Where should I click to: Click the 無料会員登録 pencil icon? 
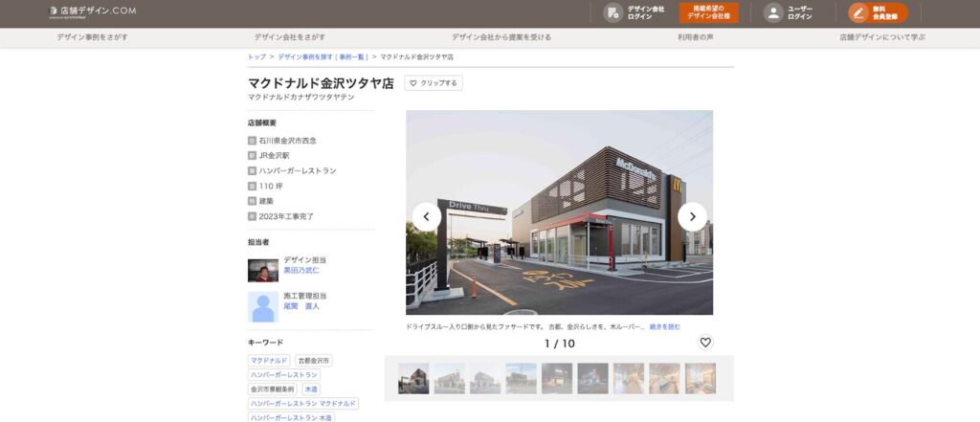[859, 12]
